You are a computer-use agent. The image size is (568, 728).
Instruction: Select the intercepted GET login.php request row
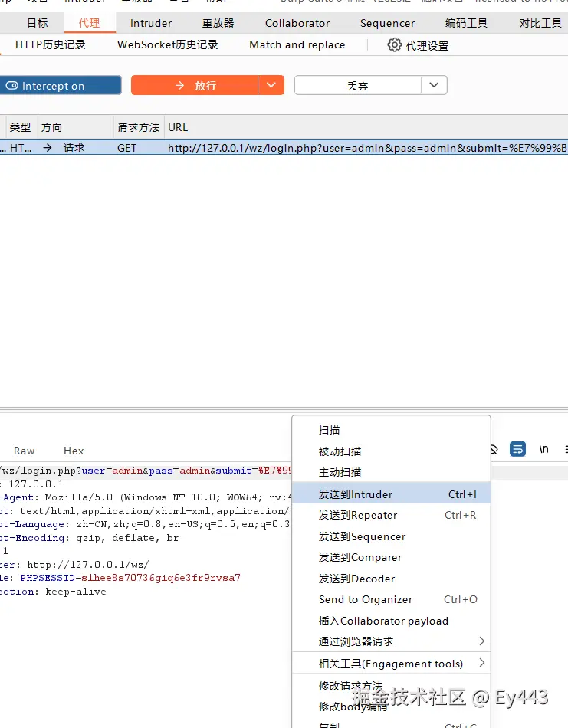284,148
